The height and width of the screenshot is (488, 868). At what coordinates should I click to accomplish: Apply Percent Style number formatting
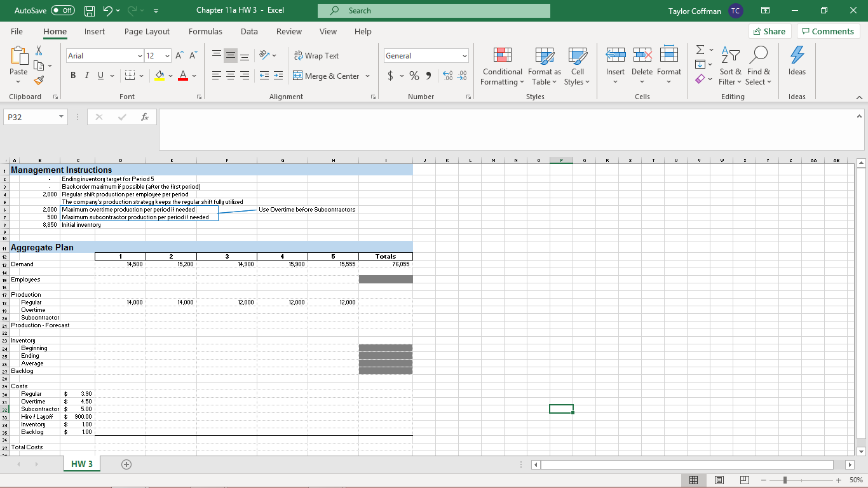coord(413,75)
